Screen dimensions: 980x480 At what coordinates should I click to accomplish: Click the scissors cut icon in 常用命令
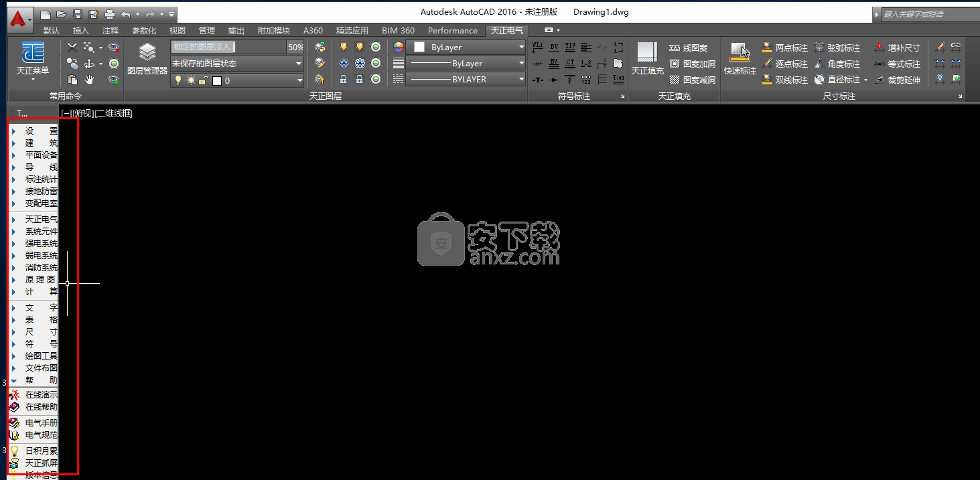pos(72,47)
